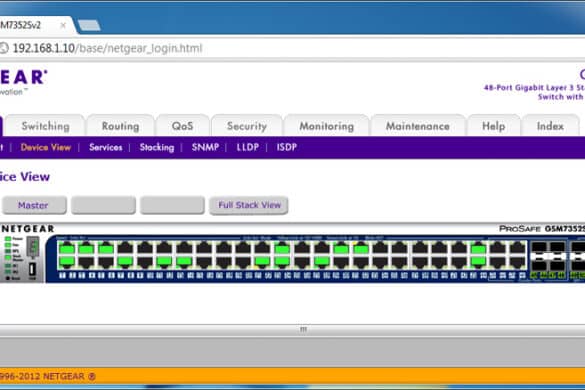Click the horizontal scrollbar grip below the device view

tap(303, 329)
